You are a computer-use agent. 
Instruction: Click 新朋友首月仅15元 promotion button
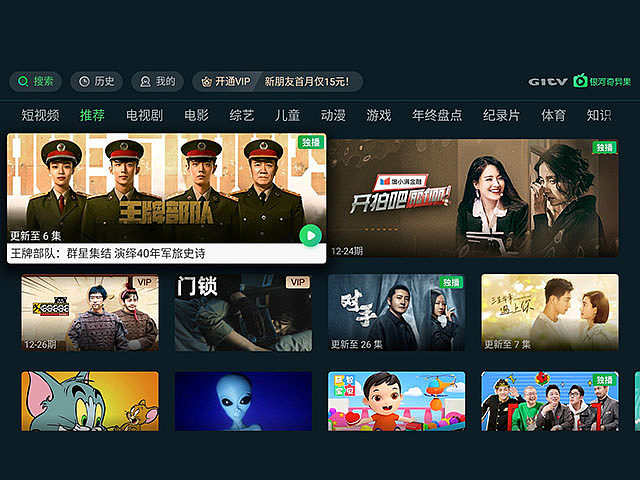307,82
